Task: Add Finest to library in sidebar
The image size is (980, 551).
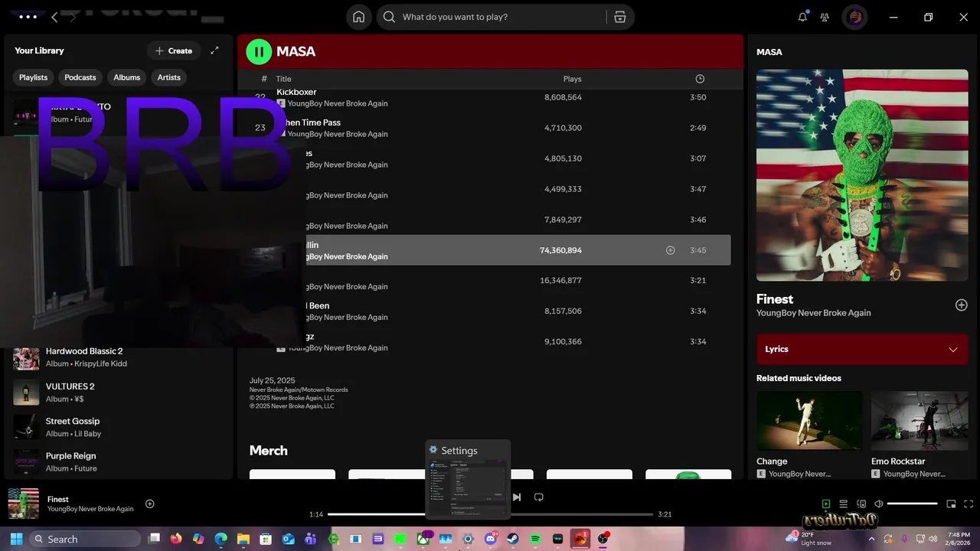Action: point(962,305)
